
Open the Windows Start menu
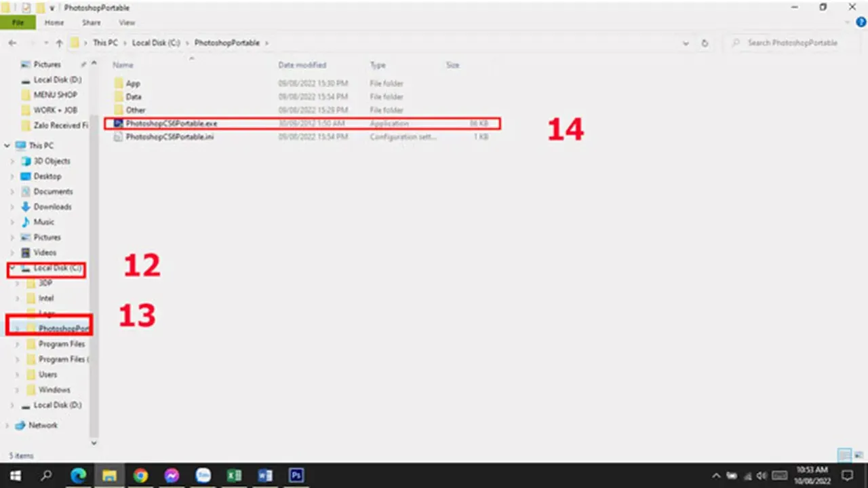(x=14, y=476)
